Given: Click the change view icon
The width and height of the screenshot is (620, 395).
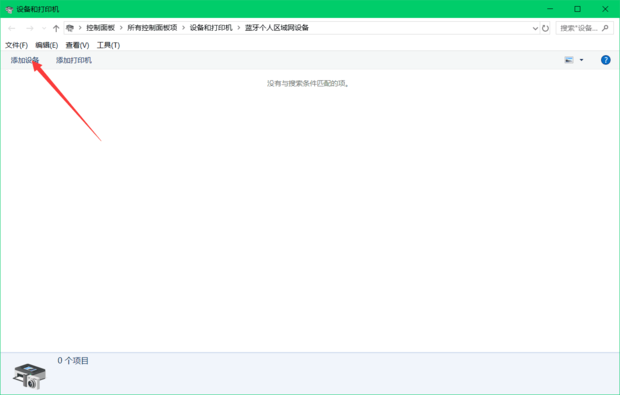Looking at the screenshot, I should point(569,60).
